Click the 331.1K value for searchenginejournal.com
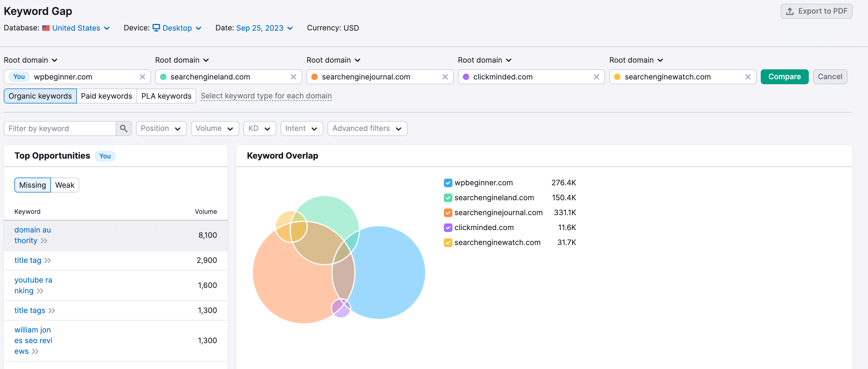Screen dimensions: 868x369 [x=565, y=213]
